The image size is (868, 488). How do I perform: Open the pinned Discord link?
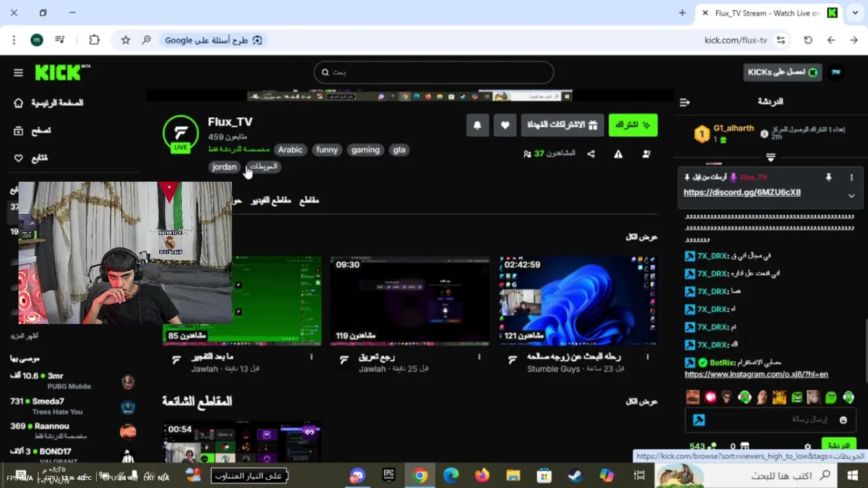click(742, 192)
